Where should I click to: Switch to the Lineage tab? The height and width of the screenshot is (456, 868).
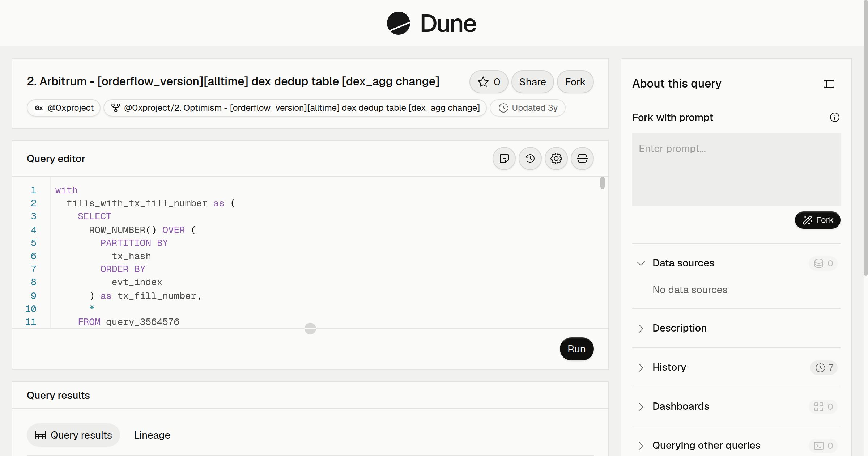(152, 435)
